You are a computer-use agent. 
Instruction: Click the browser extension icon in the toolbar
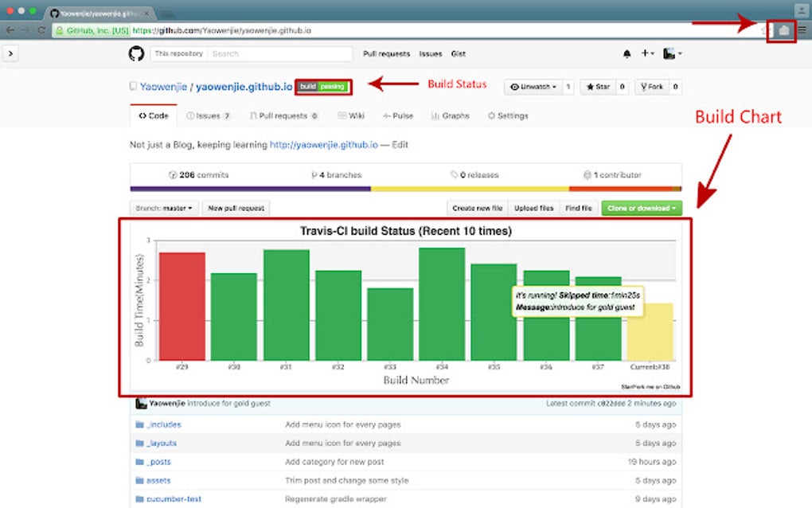click(783, 30)
